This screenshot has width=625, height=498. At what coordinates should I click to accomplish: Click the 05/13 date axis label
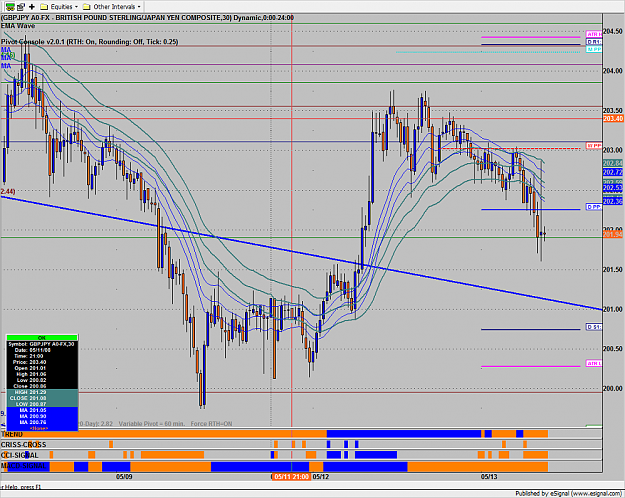click(489, 477)
